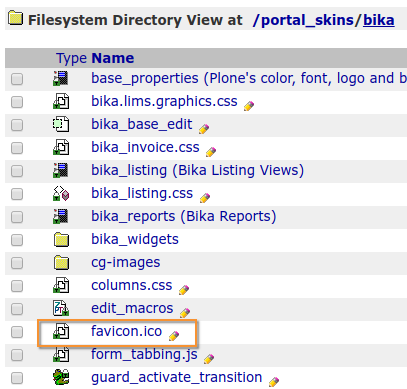
Task: Click the bika_base_edit type icon
Action: click(x=61, y=124)
